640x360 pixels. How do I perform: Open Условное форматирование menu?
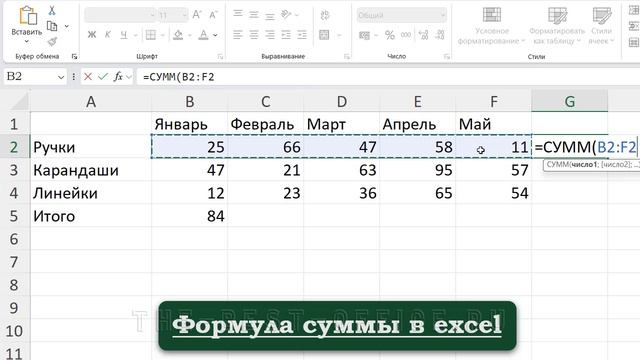(x=491, y=25)
